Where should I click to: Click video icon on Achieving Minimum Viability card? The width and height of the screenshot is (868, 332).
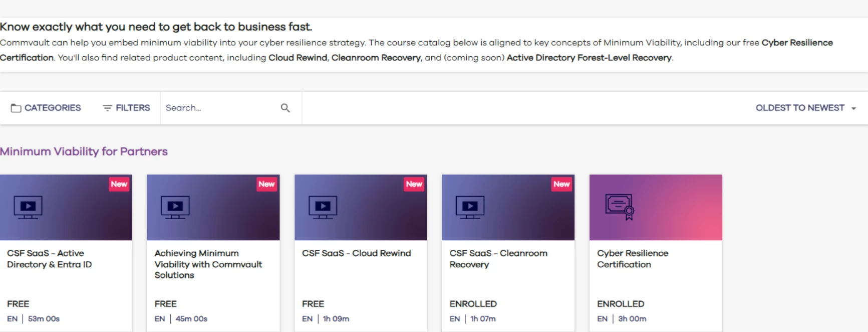[x=175, y=207]
